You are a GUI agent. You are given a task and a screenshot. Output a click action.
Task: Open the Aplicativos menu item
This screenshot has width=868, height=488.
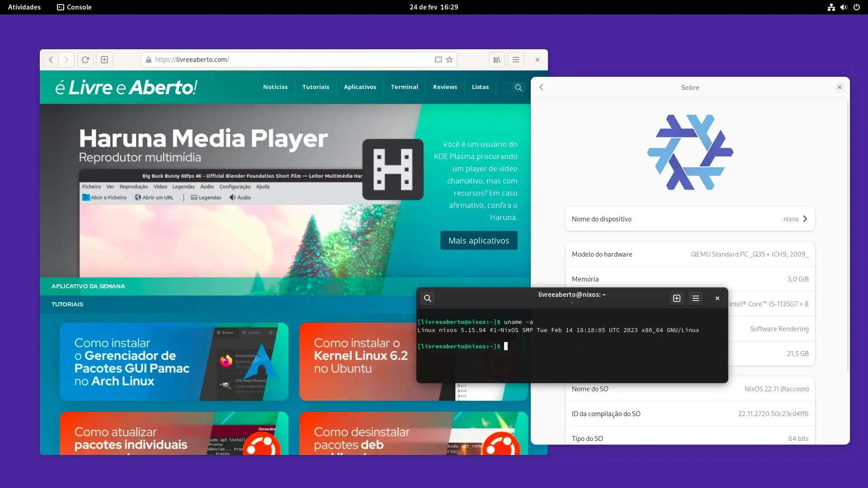click(x=360, y=87)
